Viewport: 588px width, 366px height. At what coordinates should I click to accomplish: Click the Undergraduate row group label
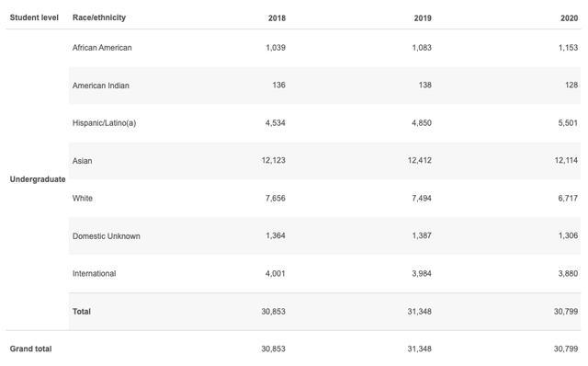[38, 179]
